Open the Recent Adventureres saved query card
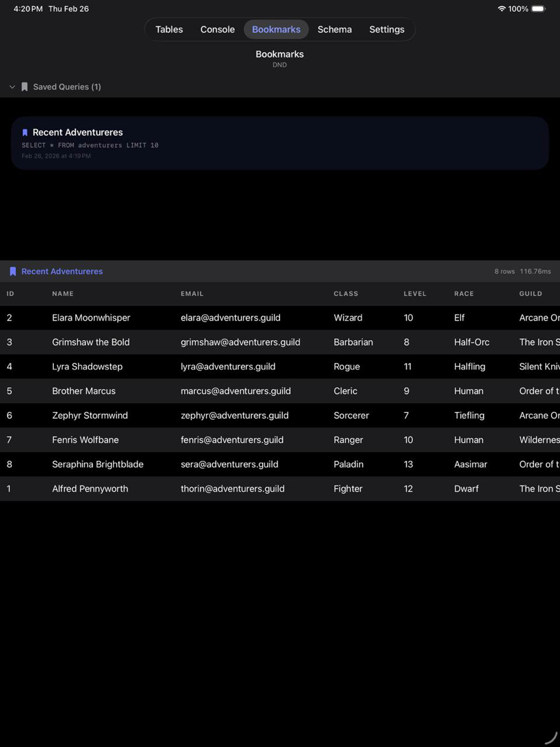The width and height of the screenshot is (560, 747). [x=280, y=143]
